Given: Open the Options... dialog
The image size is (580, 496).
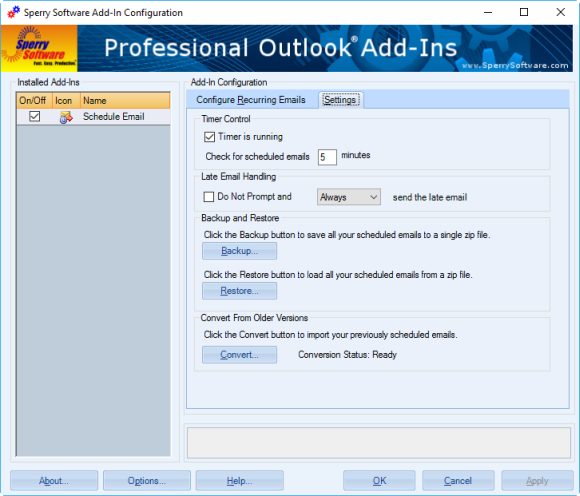Looking at the screenshot, I should (147, 480).
